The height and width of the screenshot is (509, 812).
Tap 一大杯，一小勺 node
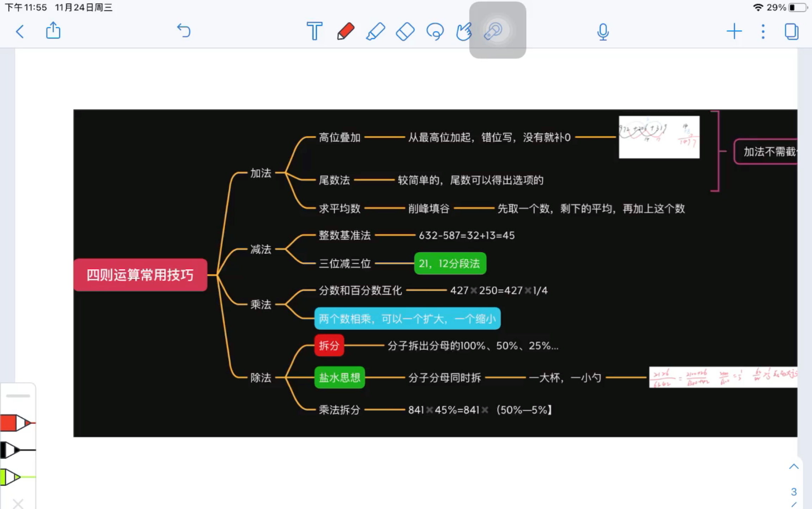point(565,378)
